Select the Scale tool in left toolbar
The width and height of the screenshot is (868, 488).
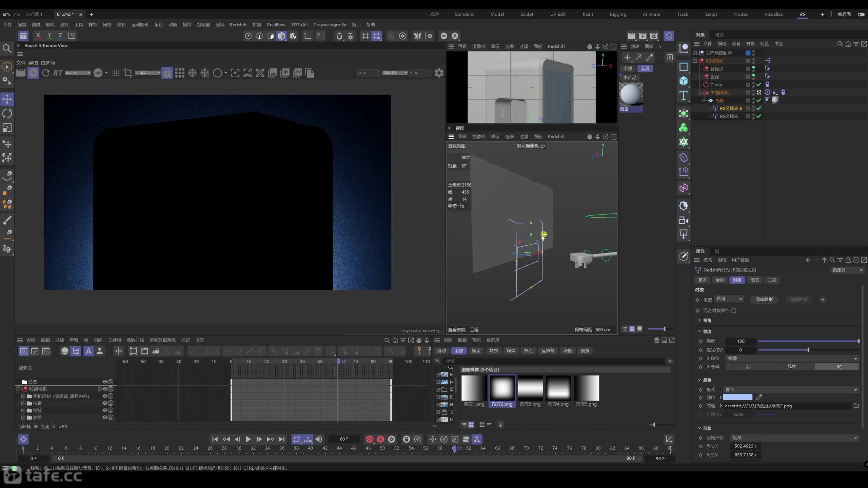coord(7,128)
